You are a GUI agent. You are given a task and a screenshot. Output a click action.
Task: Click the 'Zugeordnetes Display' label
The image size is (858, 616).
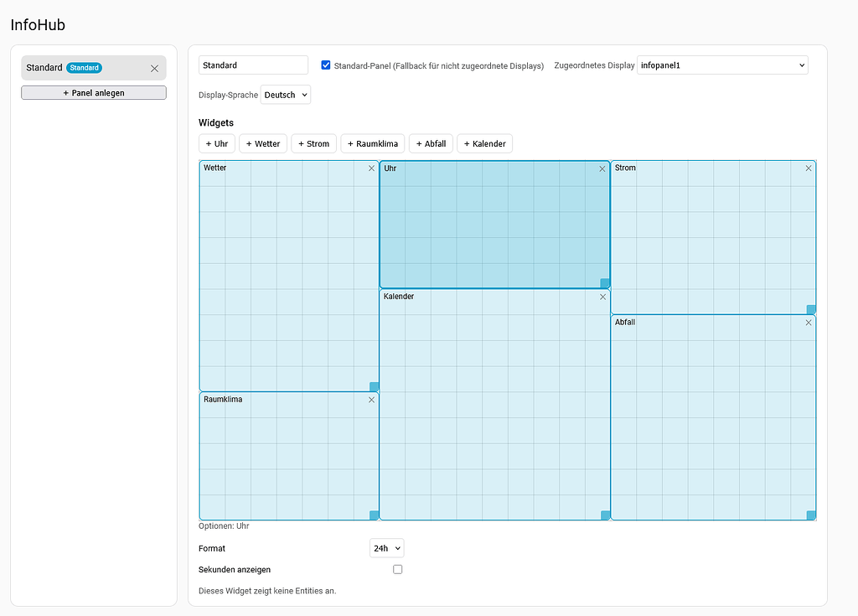click(x=594, y=65)
